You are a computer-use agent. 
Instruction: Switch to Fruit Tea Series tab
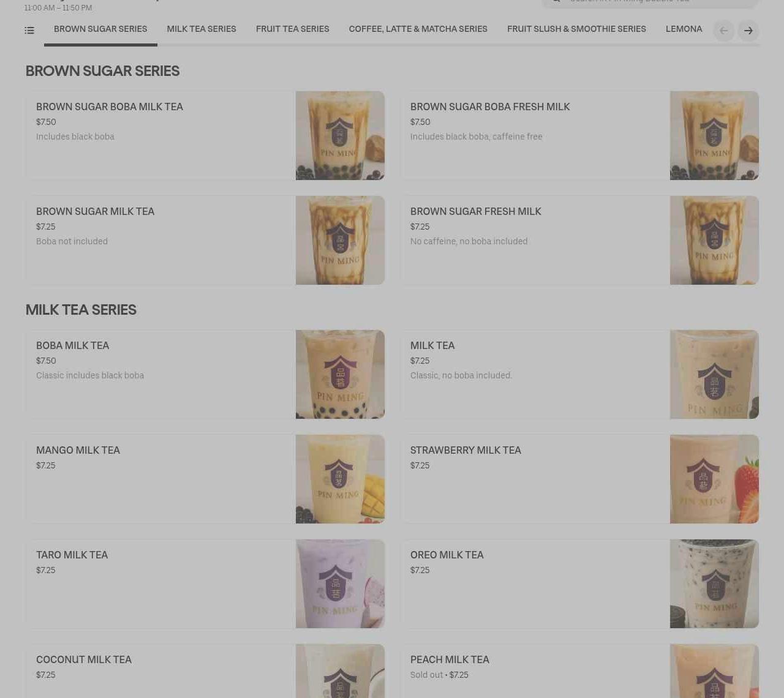tap(293, 29)
